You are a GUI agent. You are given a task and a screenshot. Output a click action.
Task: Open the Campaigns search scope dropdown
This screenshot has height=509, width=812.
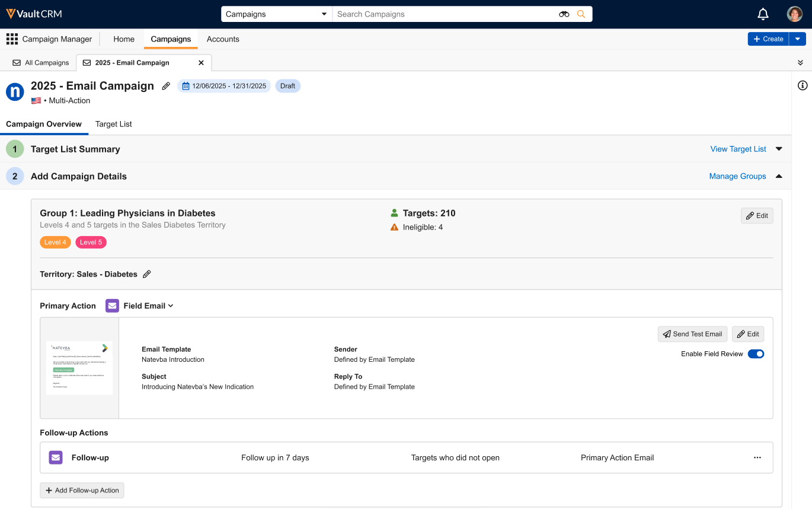(x=276, y=14)
